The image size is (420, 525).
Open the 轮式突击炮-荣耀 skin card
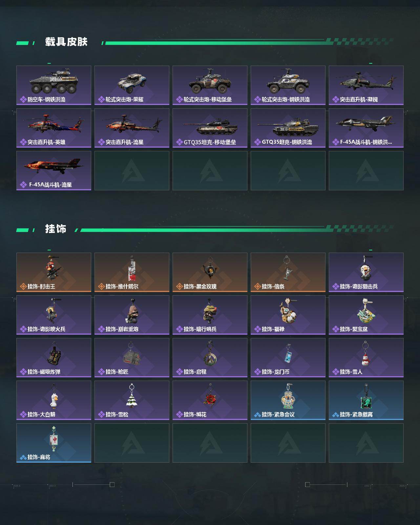132,85
